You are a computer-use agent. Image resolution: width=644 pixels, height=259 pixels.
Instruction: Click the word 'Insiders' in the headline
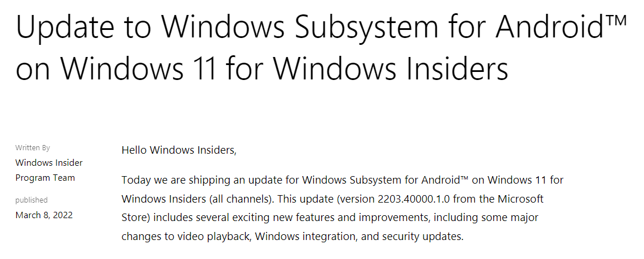(x=446, y=68)
